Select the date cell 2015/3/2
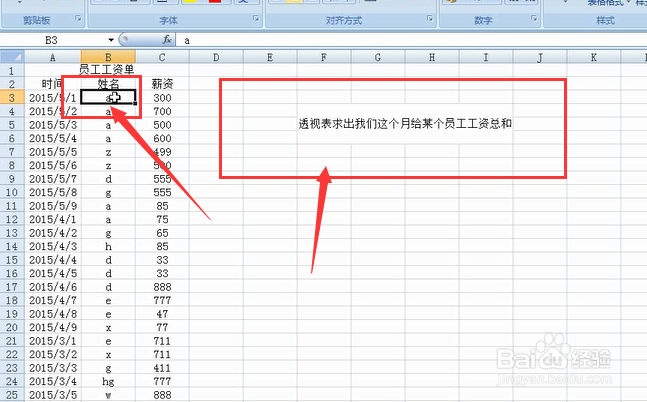This screenshot has height=402, width=647. [x=53, y=354]
